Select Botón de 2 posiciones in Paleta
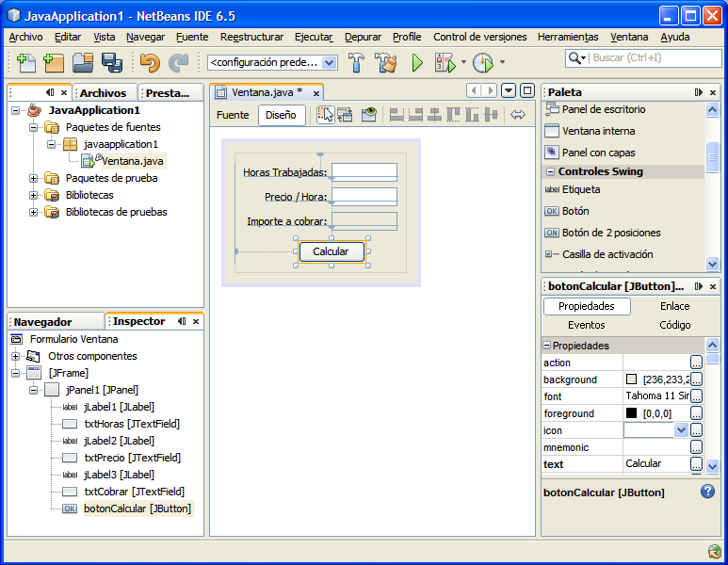The image size is (728, 565). 611,233
